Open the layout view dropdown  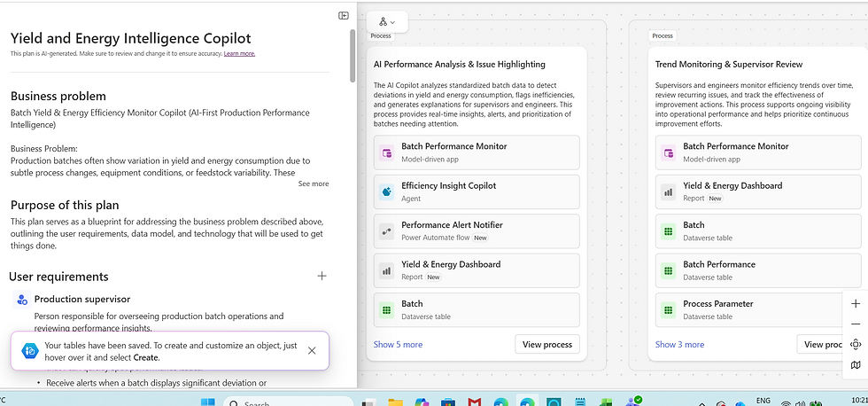(388, 22)
